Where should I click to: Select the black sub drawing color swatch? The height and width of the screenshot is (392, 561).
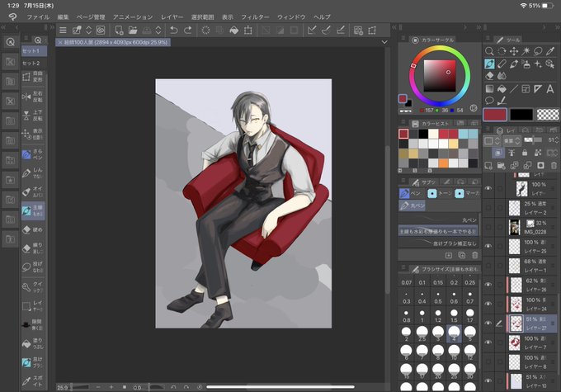pyautogui.click(x=521, y=115)
